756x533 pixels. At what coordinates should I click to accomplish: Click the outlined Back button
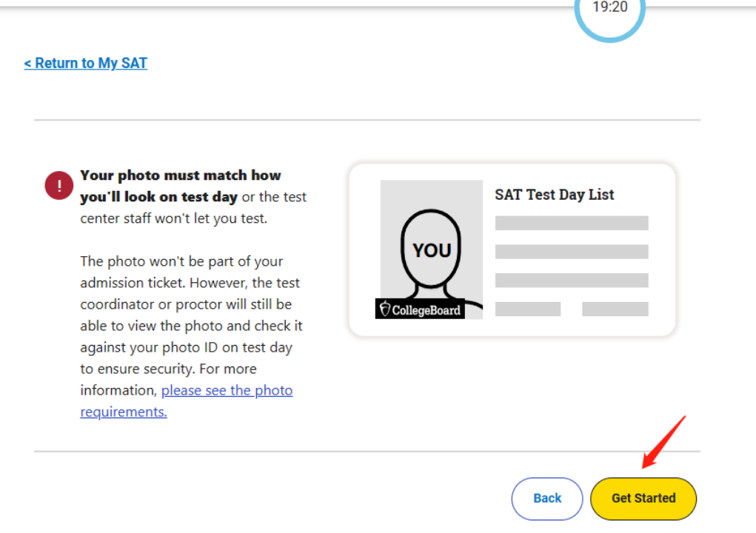pos(547,498)
